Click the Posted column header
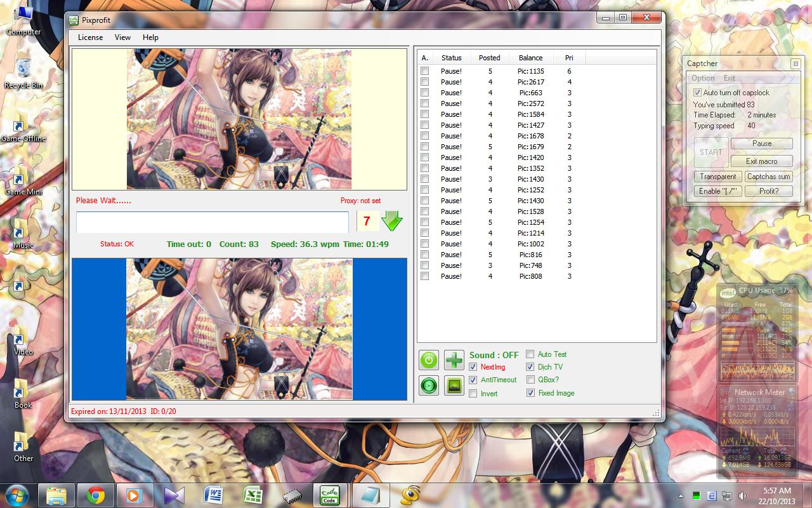Screen dimensions: 812x508 tap(489, 58)
